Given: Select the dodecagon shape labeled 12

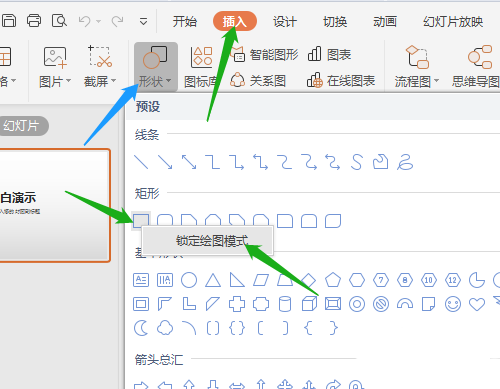Looking at the screenshot, I should 453,280.
